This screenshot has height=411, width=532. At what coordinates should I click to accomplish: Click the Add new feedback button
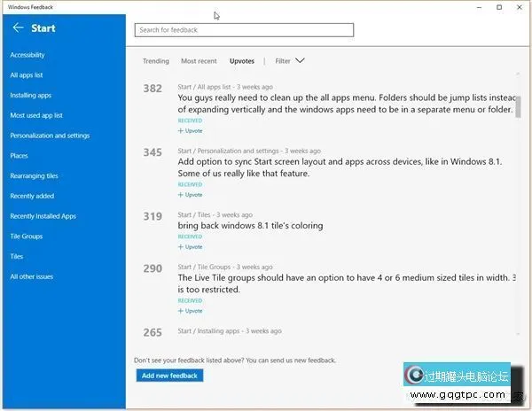(171, 376)
